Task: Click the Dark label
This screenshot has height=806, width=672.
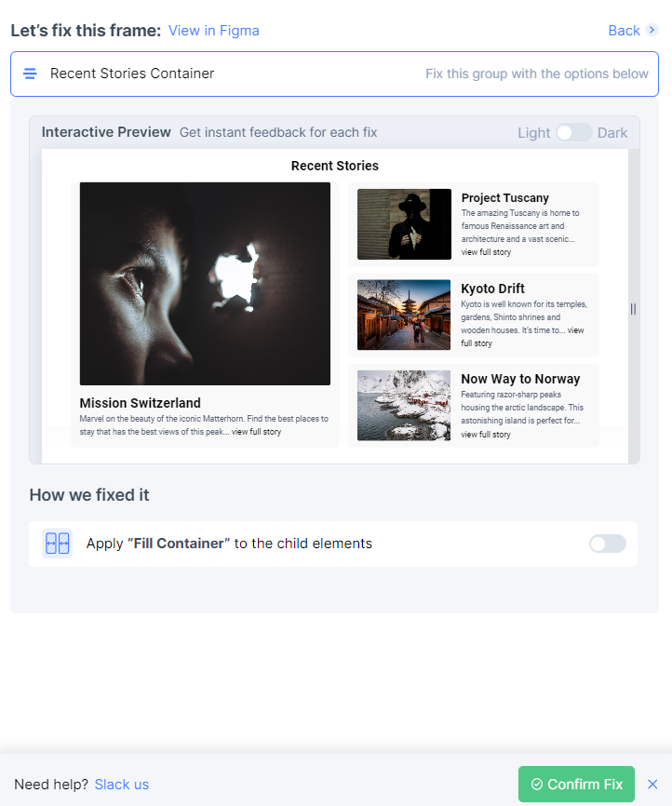Action: coord(612,132)
